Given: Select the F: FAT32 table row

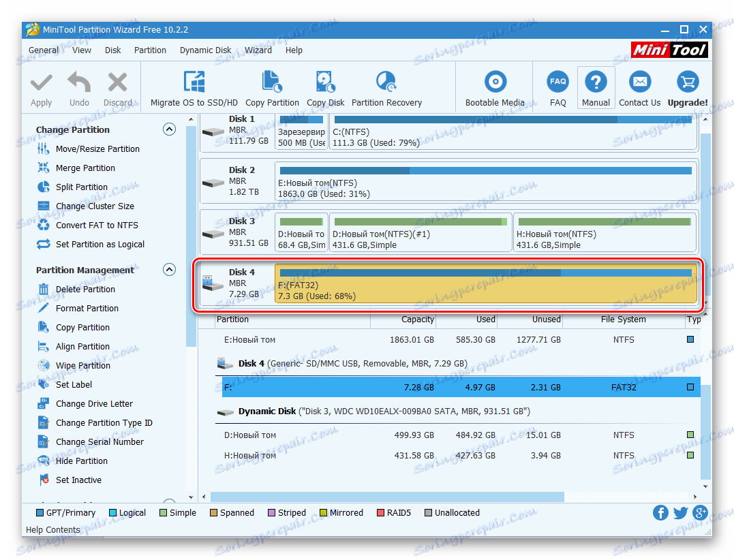Looking at the screenshot, I should point(461,388).
